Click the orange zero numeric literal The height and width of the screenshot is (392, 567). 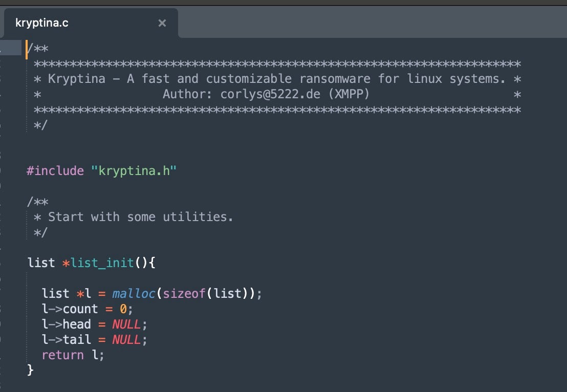click(123, 309)
